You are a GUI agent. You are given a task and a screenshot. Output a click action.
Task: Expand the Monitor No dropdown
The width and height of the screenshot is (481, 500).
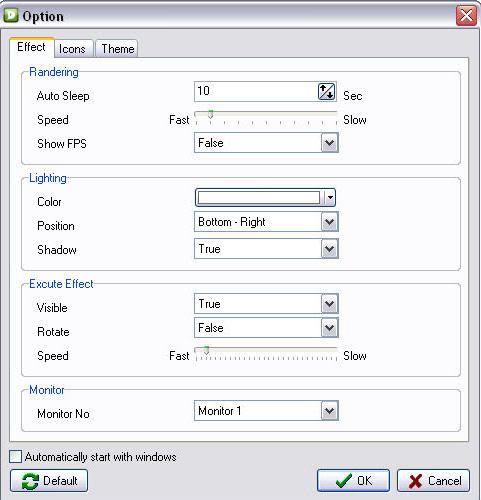pyautogui.click(x=329, y=411)
